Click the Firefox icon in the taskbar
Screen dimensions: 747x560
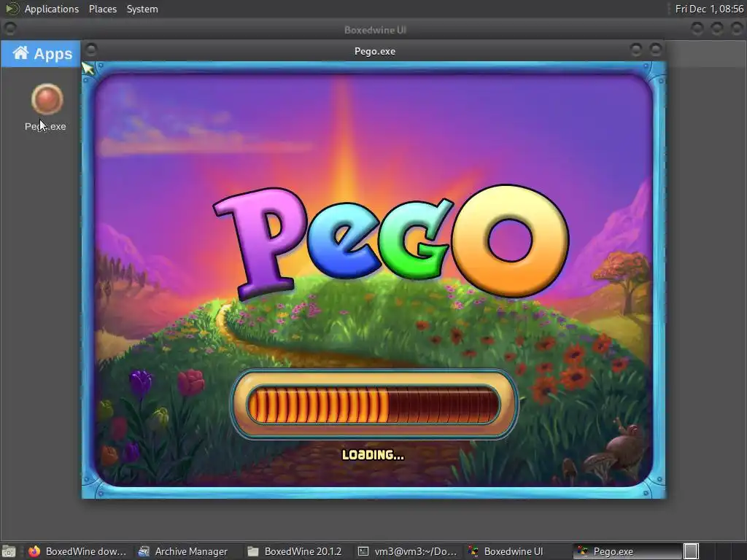34,551
